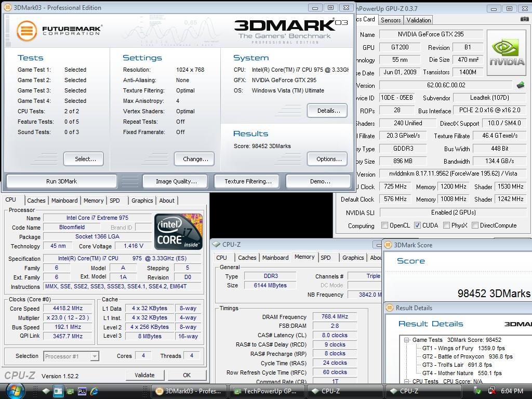Toggle the DirectCompute checkbox in GPU-Z
The width and height of the screenshot is (532, 399).
475,225
